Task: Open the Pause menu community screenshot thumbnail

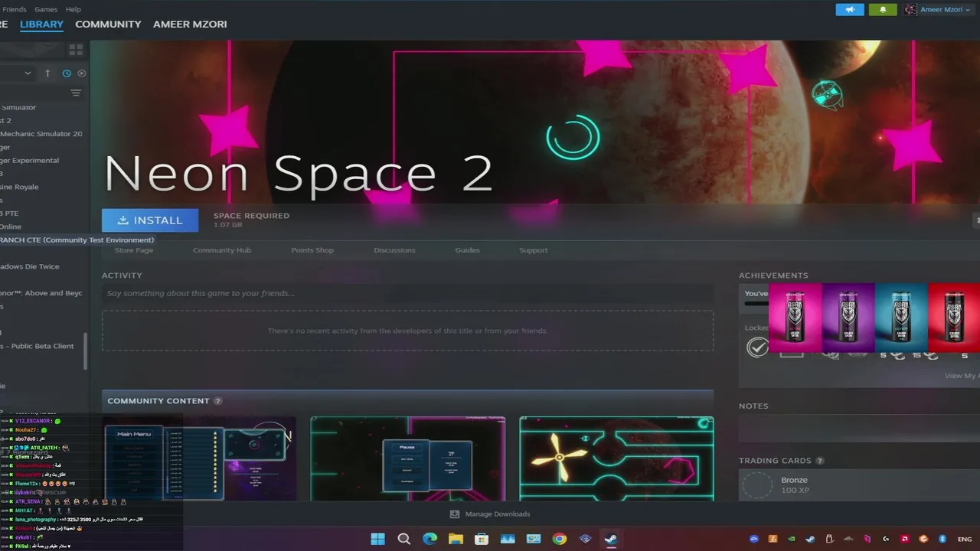Action: 407,458
